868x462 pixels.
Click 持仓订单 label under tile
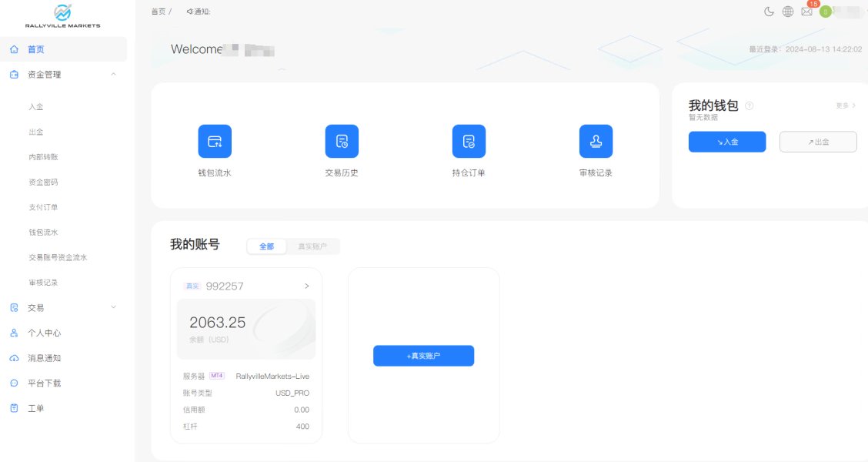point(469,172)
